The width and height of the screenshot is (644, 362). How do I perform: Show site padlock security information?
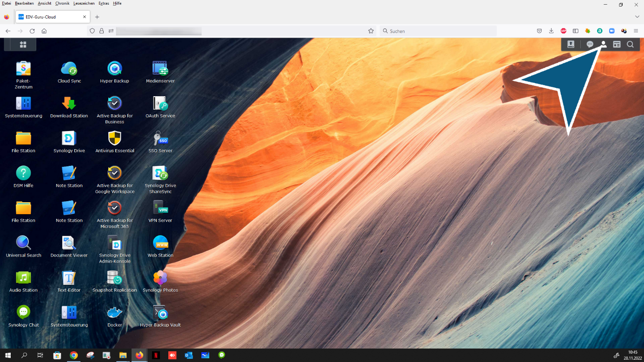[101, 31]
